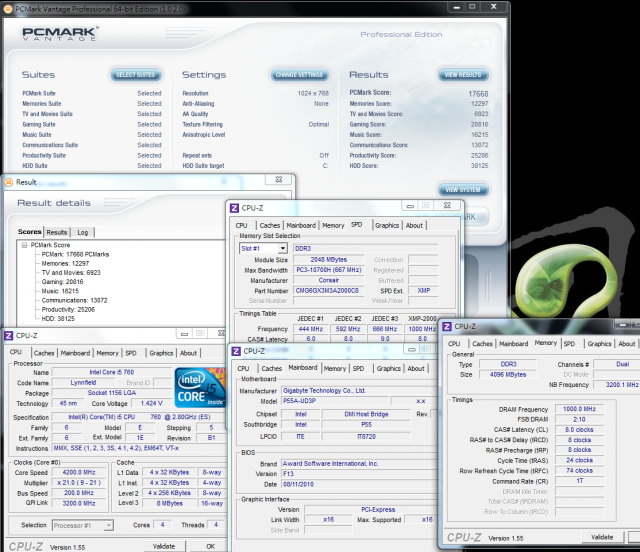Click the CPU-Z icon of the processor window
Screen dimensions: 640x552
click(x=9, y=336)
